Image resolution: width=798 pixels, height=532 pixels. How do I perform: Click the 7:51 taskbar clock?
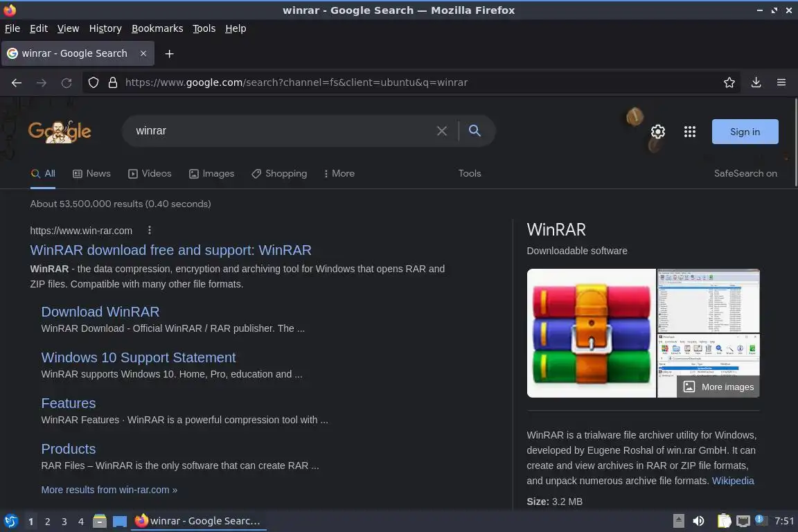point(783,521)
